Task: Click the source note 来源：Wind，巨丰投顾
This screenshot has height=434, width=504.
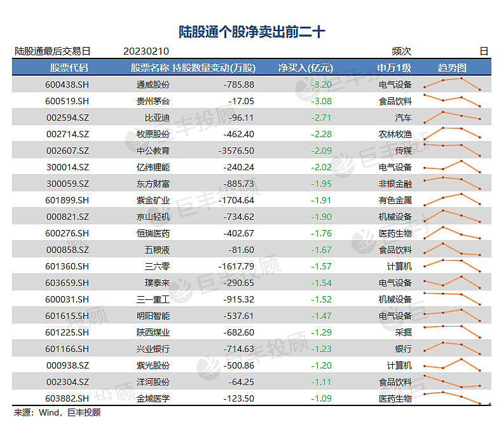Action: pos(57,412)
